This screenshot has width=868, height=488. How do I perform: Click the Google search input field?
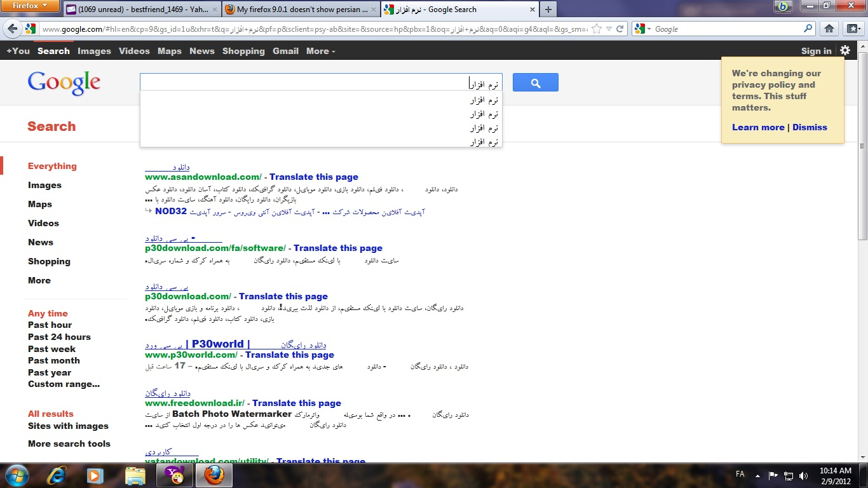(x=321, y=83)
